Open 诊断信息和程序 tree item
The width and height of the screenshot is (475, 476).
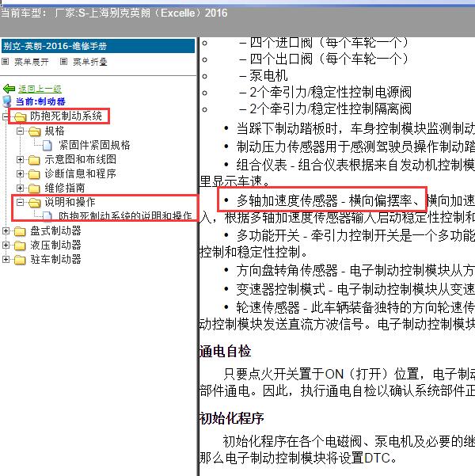tap(81, 173)
